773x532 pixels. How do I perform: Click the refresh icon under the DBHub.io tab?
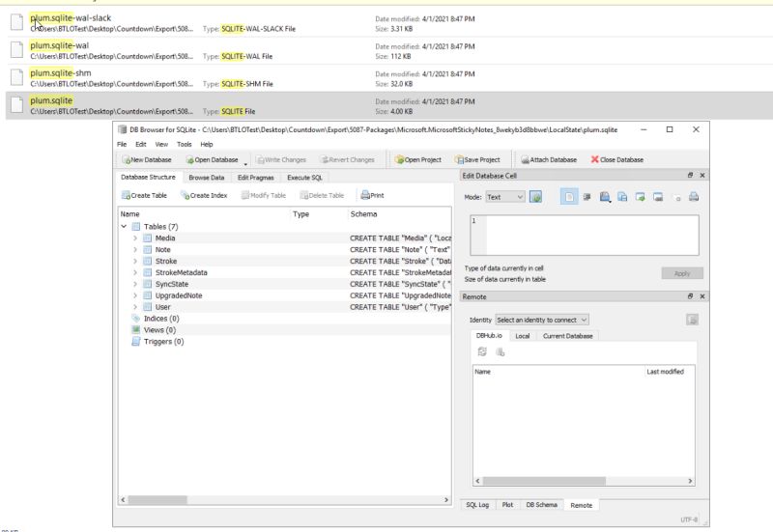[x=482, y=351]
